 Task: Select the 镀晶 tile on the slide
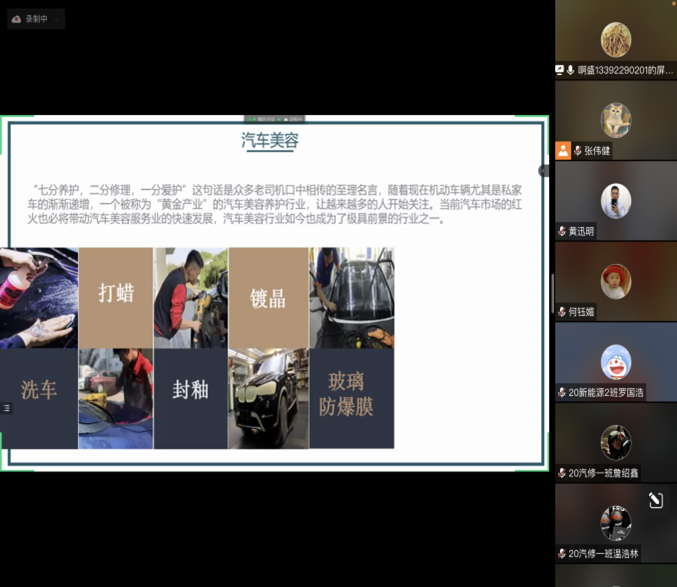click(x=268, y=297)
